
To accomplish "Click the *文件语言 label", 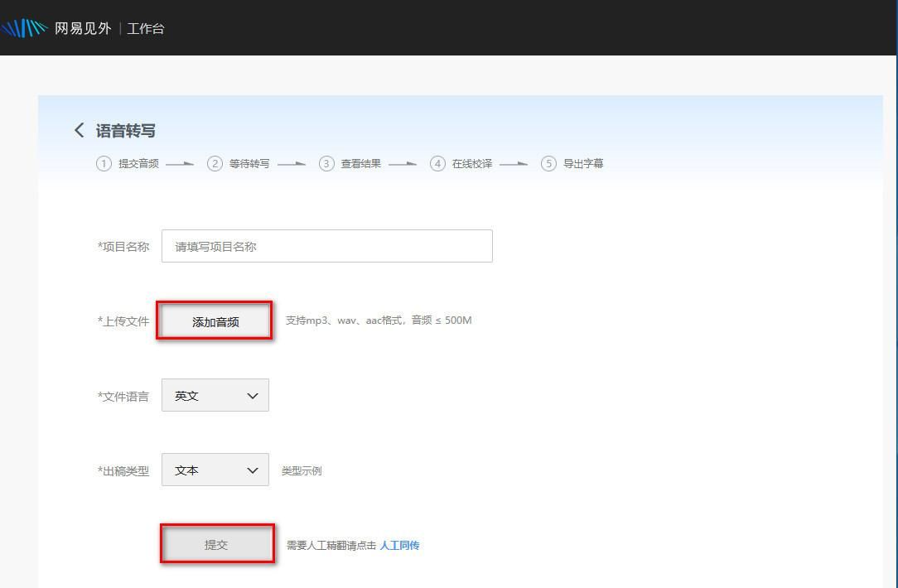I will click(x=123, y=396).
